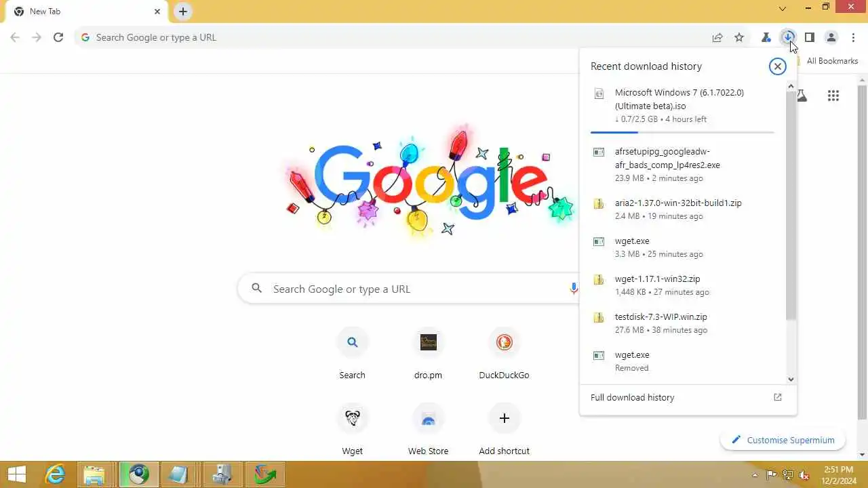The height and width of the screenshot is (488, 868).
Task: Open wget.exe downloaded 25 minutes ago
Action: [x=683, y=247]
